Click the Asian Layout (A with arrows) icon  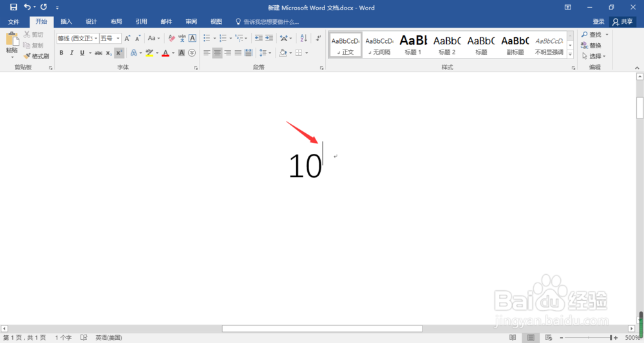284,38
